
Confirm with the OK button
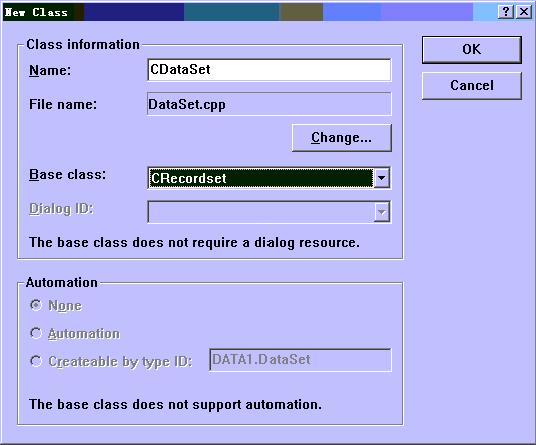[x=472, y=50]
